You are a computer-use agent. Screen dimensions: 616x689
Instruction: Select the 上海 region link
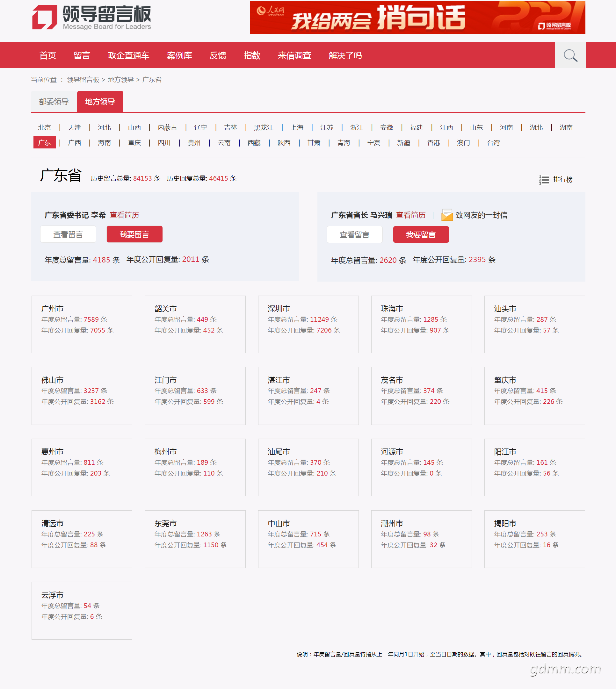tap(297, 127)
